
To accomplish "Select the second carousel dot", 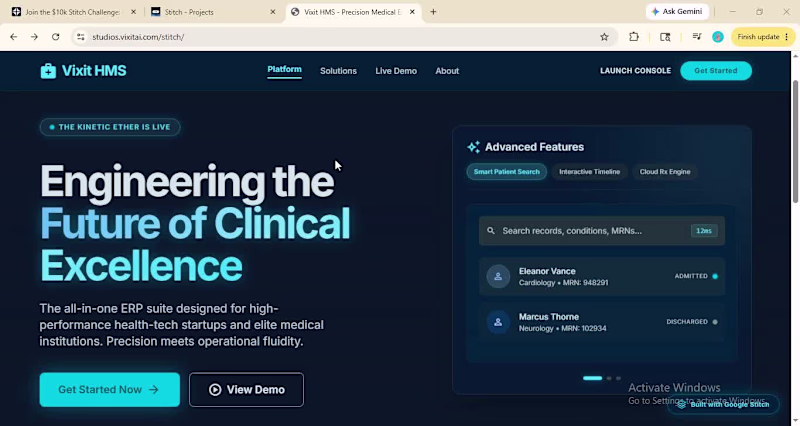I will [x=609, y=378].
